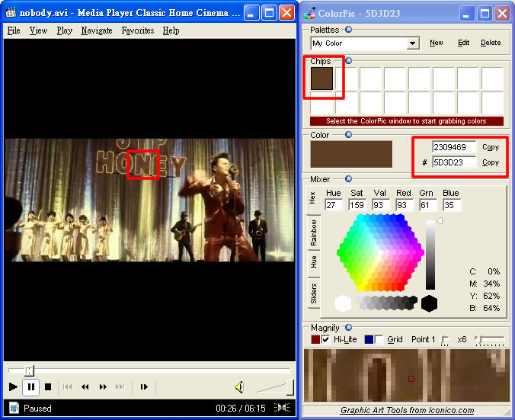Click the frame step button
Screen dimensions: 515x420
click(x=143, y=387)
